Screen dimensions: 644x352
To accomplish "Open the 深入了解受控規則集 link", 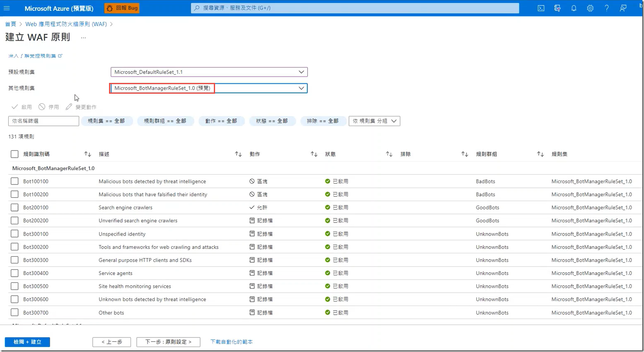I will pos(35,56).
